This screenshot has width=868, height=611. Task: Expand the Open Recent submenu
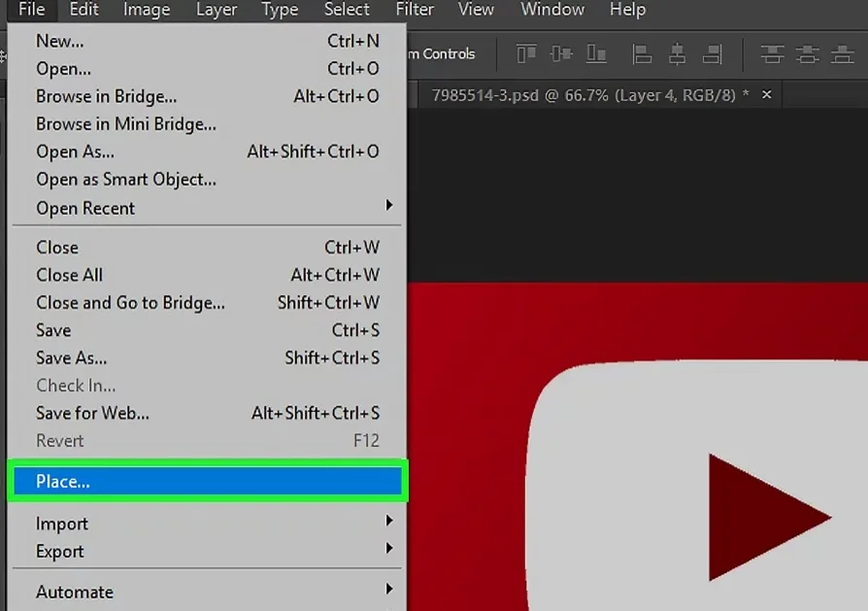(208, 208)
